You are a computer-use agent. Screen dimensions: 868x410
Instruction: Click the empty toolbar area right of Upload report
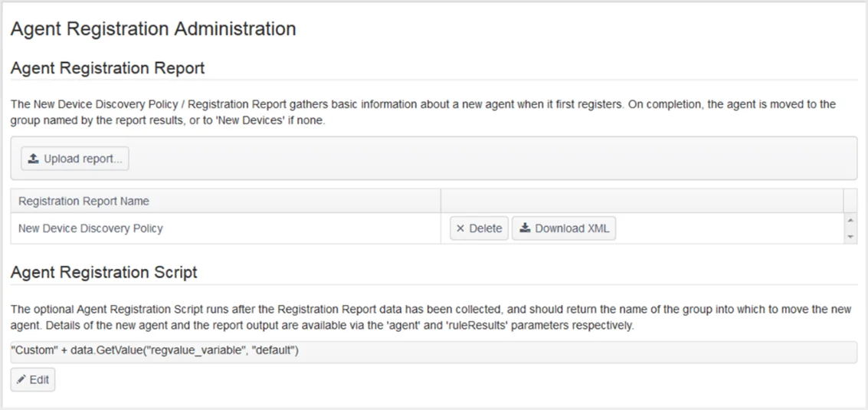pos(493,159)
